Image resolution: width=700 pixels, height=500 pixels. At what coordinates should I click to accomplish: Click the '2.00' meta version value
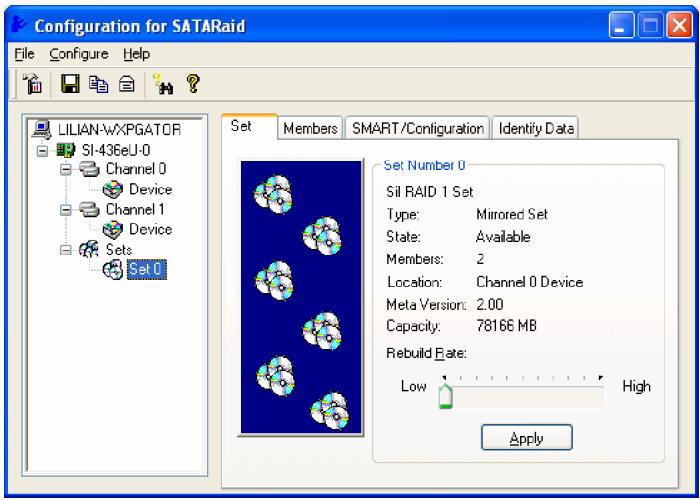click(x=490, y=305)
